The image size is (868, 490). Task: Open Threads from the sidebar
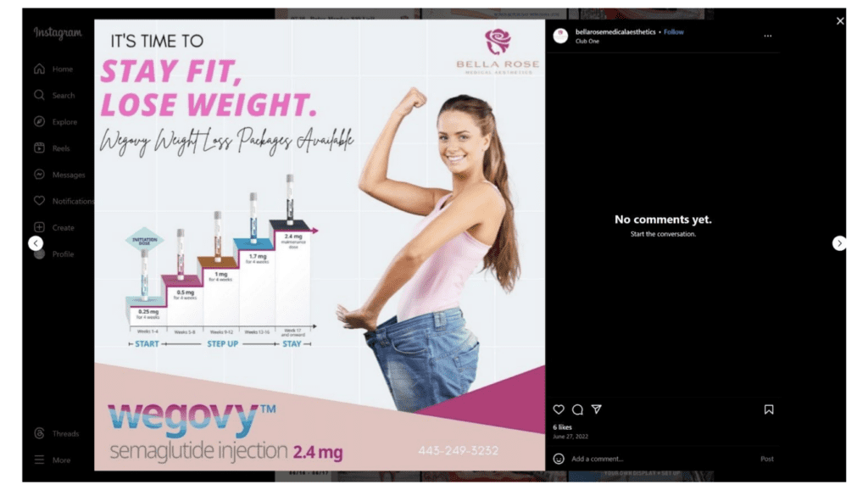point(56,433)
